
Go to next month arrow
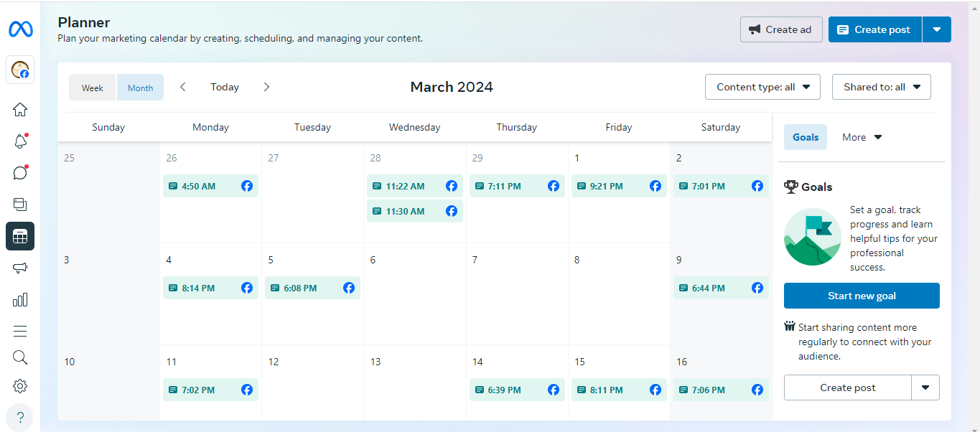(x=266, y=87)
